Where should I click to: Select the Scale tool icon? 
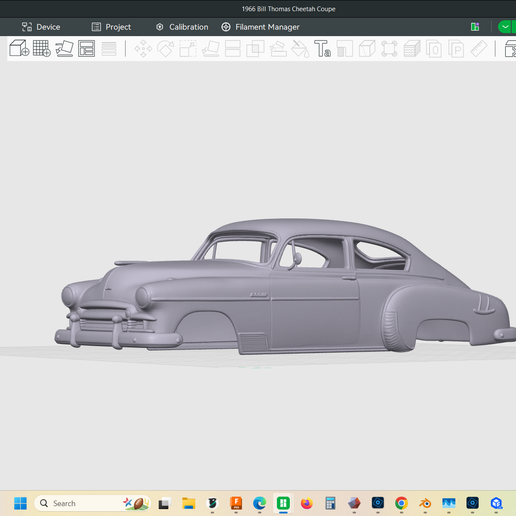(188, 49)
